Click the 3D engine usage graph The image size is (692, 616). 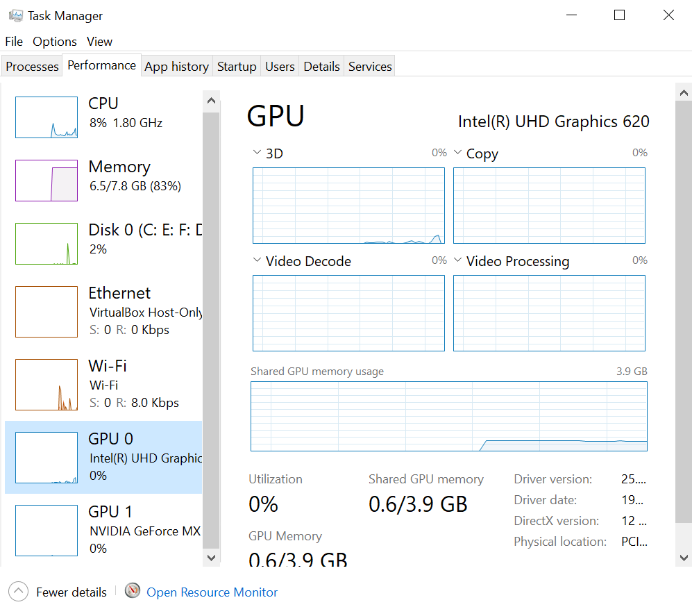click(x=348, y=206)
